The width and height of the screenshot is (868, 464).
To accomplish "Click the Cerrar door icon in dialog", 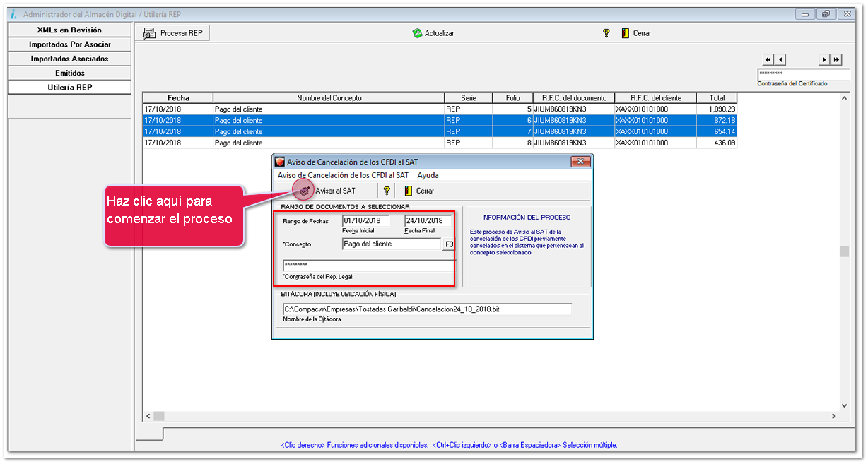I will point(409,191).
